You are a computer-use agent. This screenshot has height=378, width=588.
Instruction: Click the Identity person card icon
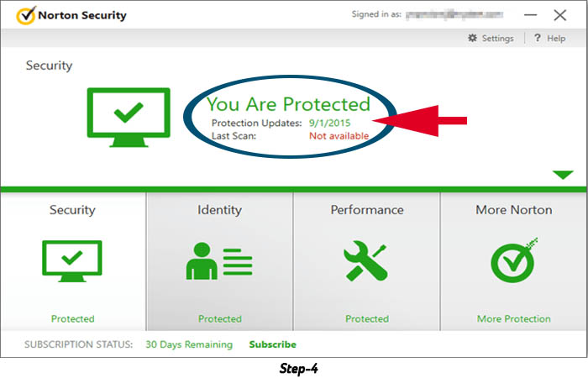(x=219, y=261)
